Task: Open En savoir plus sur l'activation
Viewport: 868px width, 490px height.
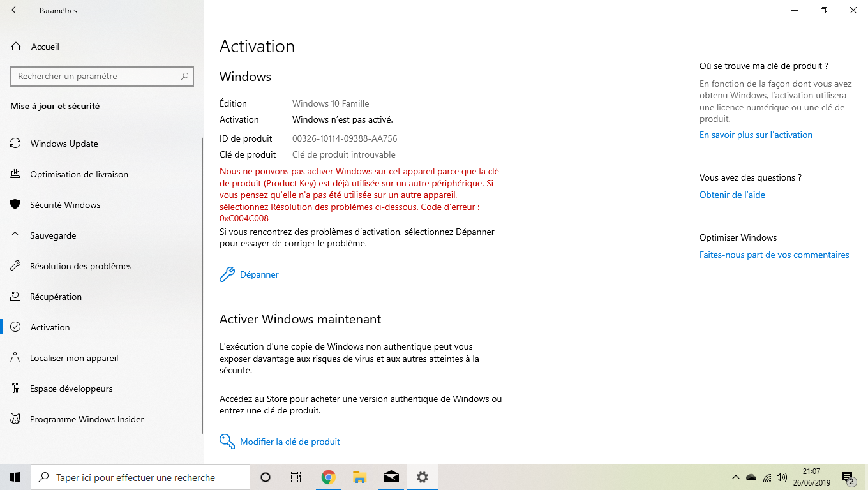Action: point(756,135)
